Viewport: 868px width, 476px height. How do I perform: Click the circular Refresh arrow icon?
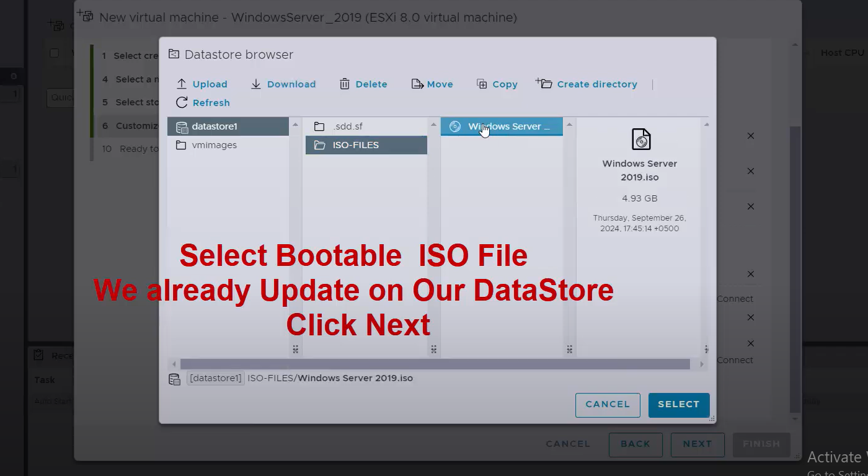click(x=182, y=103)
